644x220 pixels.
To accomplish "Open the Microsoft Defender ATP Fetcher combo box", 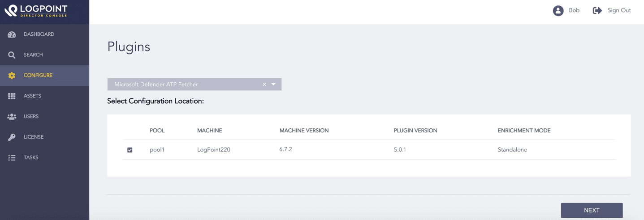I will pos(184,85).
